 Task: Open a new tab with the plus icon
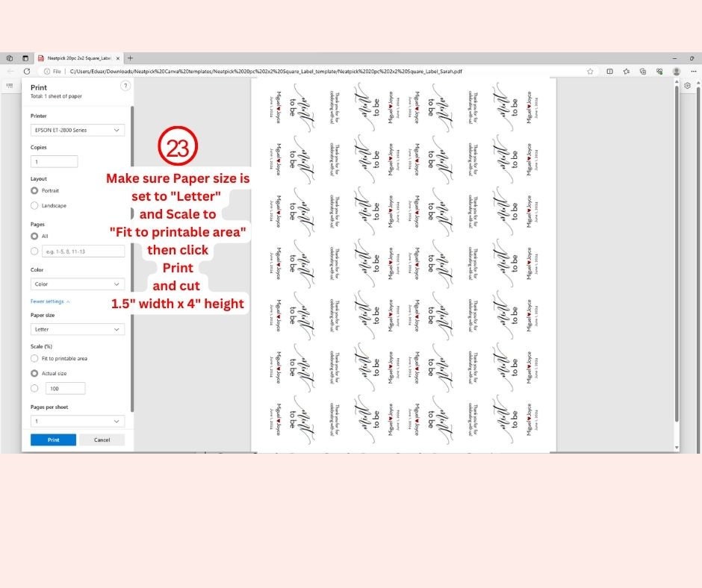coord(130,58)
